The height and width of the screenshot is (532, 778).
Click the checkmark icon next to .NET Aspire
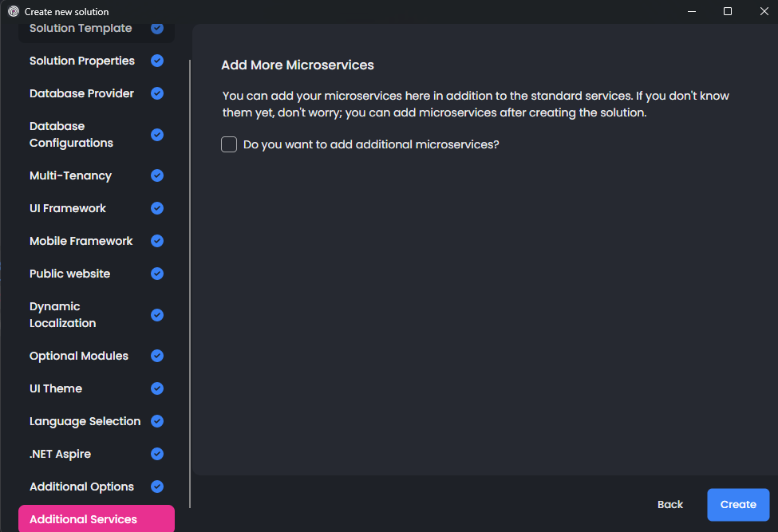157,454
